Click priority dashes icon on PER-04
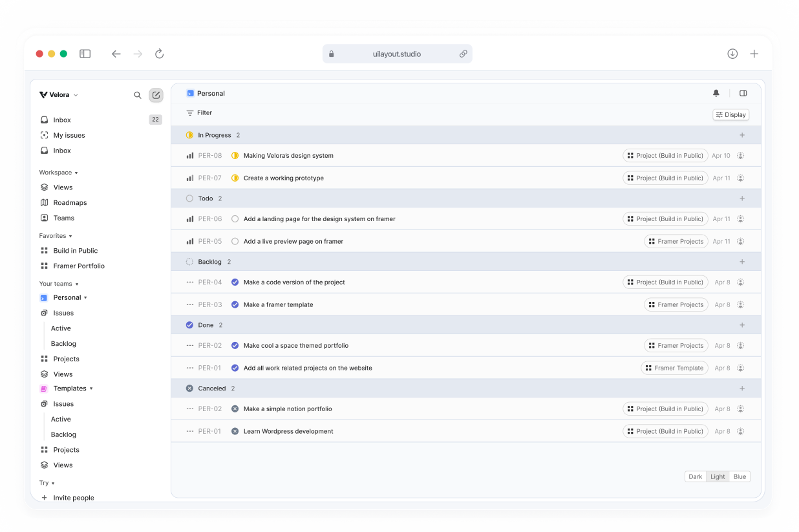The width and height of the screenshot is (799, 532). click(x=190, y=282)
